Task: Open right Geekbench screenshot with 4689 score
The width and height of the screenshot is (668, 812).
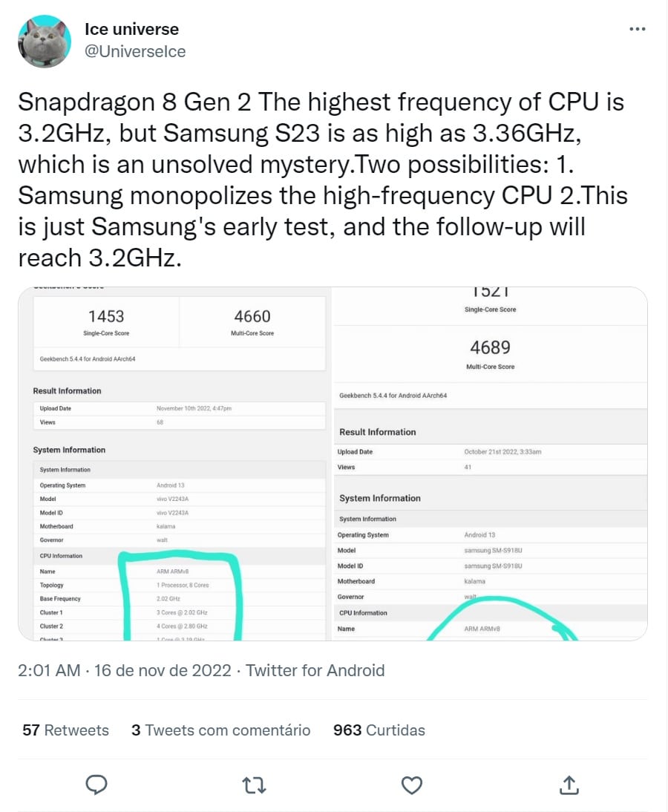Action: (490, 464)
